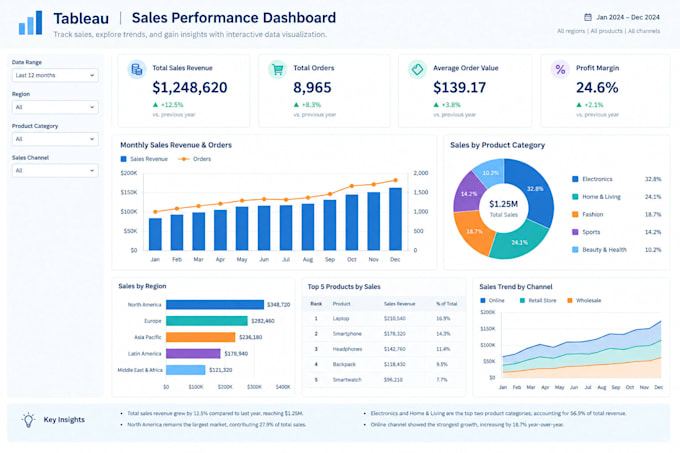
Task: Select the Asia Pacific region bar
Action: [201, 337]
